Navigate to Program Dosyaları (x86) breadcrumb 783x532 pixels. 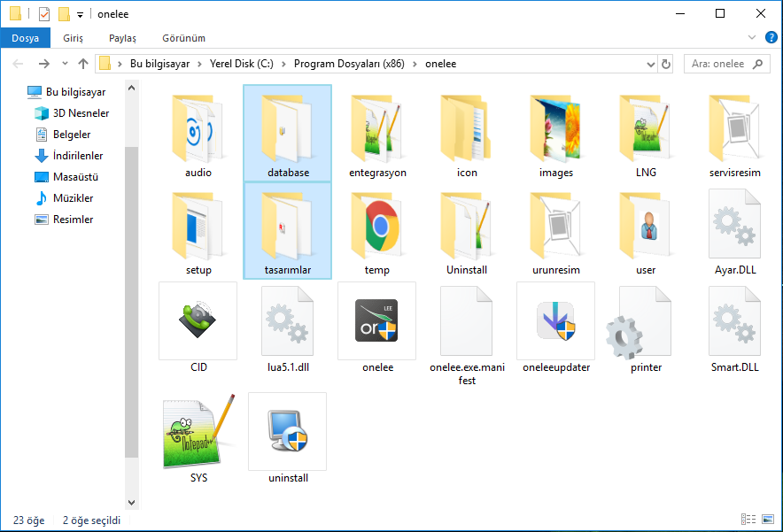(x=349, y=64)
